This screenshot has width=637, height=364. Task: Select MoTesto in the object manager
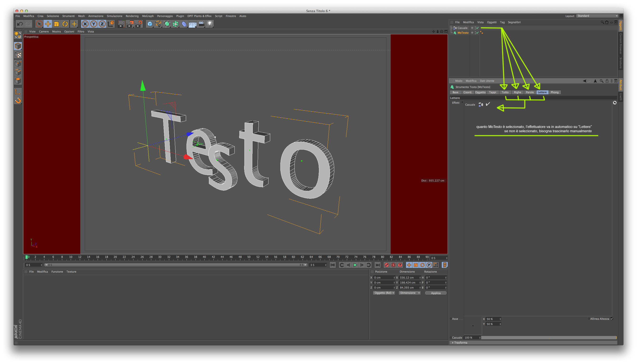click(463, 33)
